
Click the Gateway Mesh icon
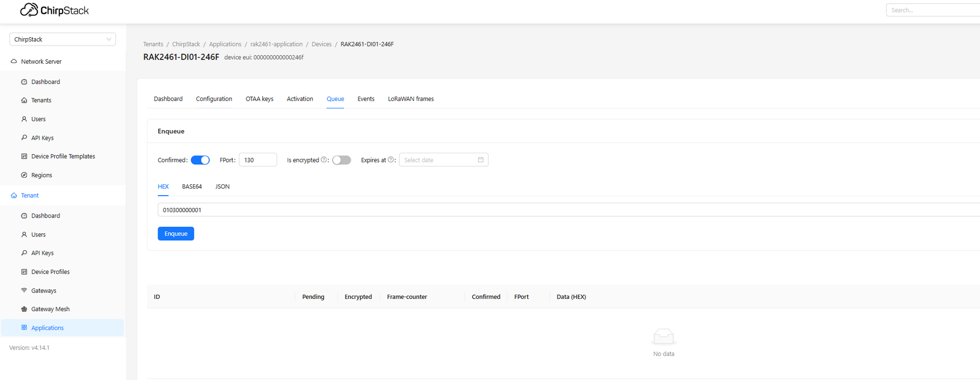24,309
